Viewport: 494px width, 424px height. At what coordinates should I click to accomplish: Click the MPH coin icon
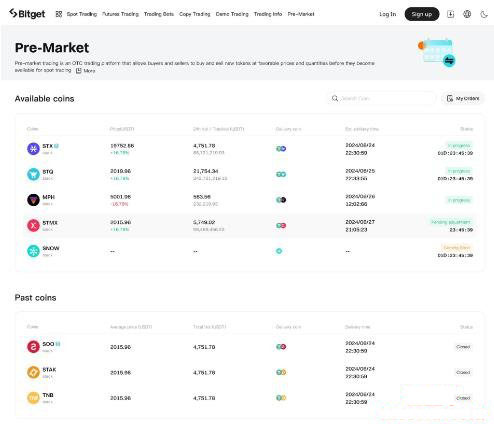pos(33,200)
